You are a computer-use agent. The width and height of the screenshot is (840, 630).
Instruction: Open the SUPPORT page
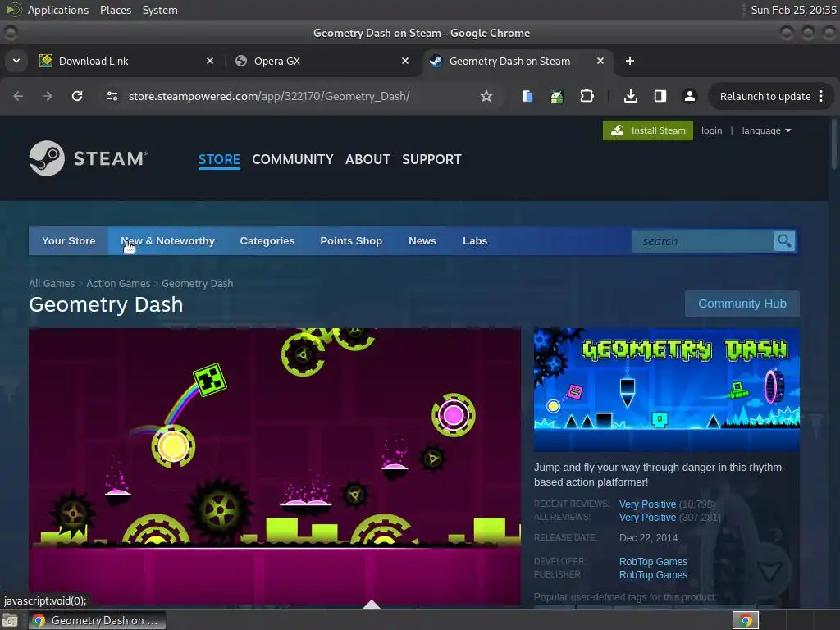[x=431, y=160]
